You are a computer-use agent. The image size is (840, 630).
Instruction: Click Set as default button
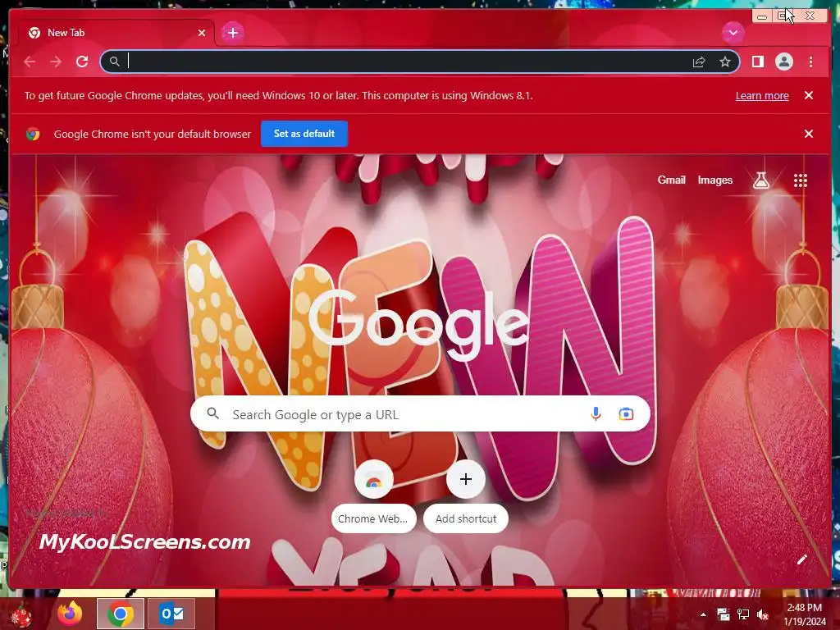click(304, 134)
